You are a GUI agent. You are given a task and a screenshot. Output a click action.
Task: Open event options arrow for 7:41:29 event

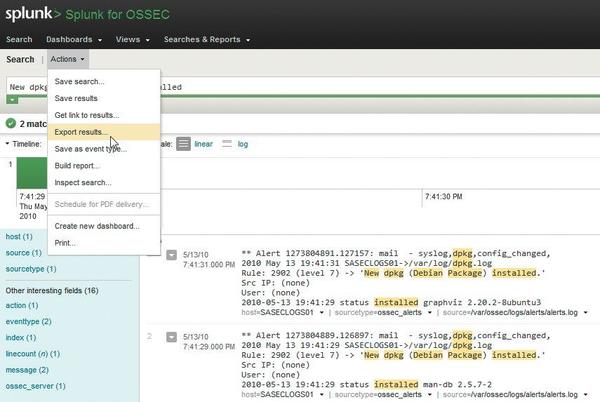[x=171, y=337]
